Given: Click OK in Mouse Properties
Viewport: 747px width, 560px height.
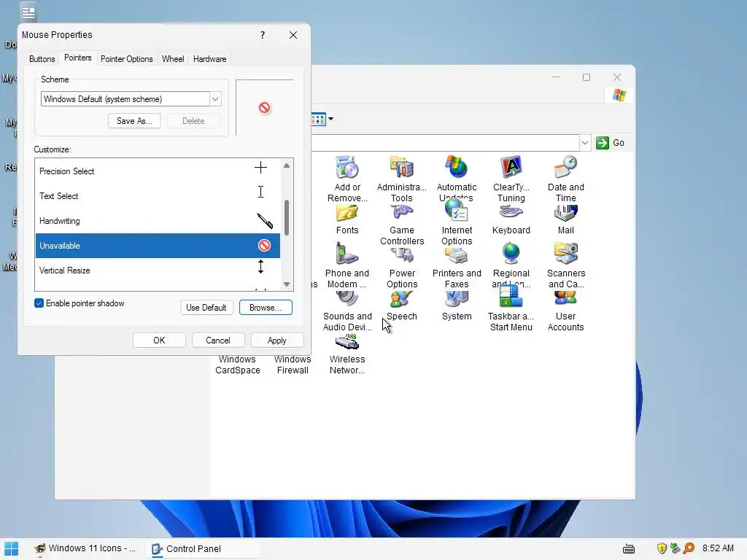Looking at the screenshot, I should (159, 341).
